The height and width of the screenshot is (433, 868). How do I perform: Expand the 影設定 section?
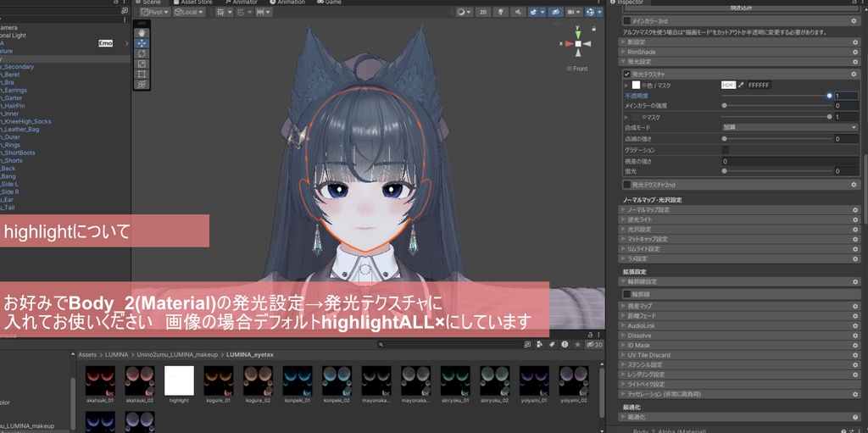pos(623,42)
